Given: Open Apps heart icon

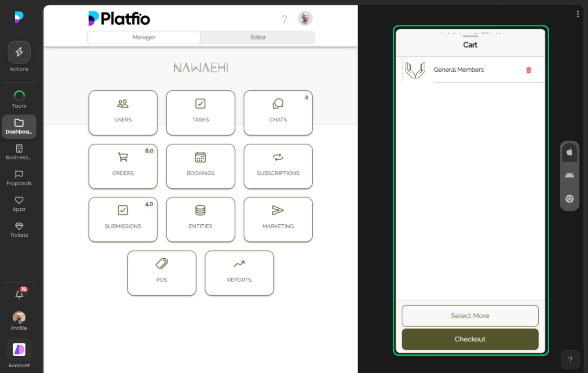Looking at the screenshot, I should tap(19, 200).
